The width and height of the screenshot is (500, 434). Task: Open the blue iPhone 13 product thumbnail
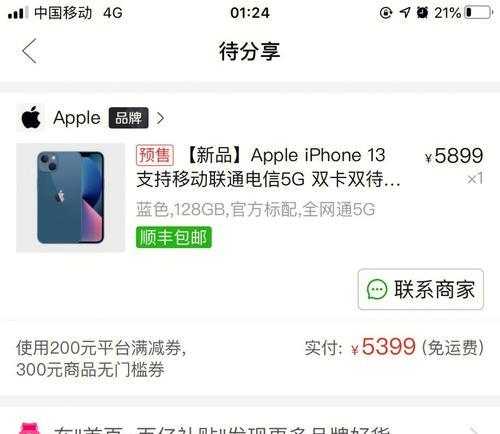click(x=70, y=198)
